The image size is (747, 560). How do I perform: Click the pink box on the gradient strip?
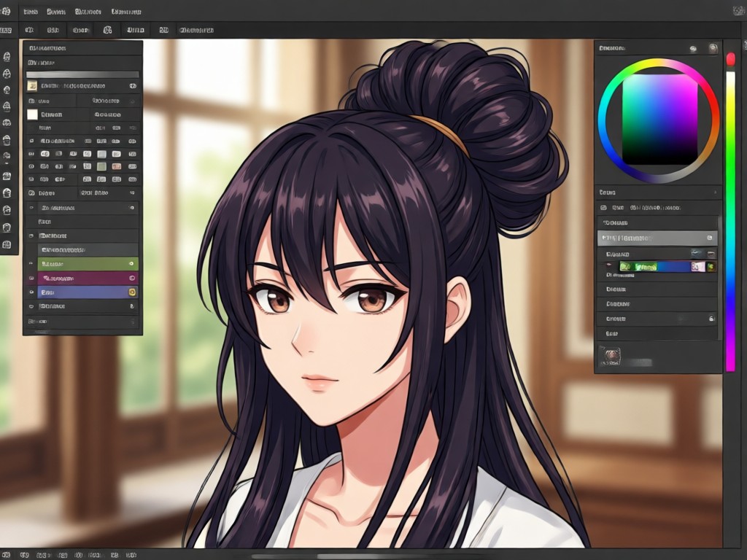pyautogui.click(x=698, y=267)
